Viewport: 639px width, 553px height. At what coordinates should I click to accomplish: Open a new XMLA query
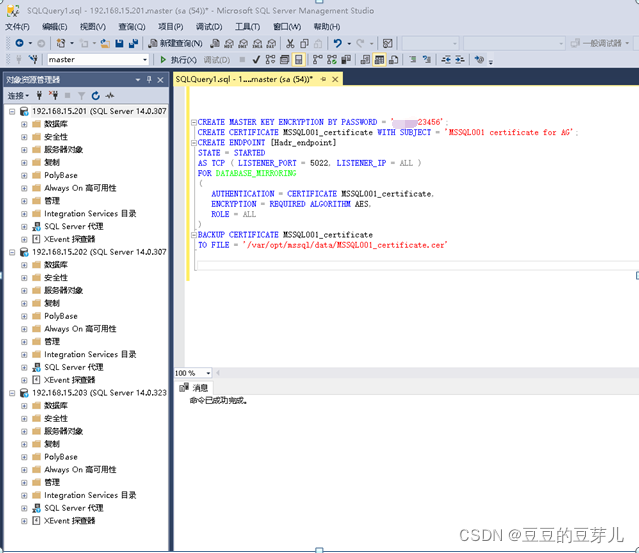click(x=257, y=43)
